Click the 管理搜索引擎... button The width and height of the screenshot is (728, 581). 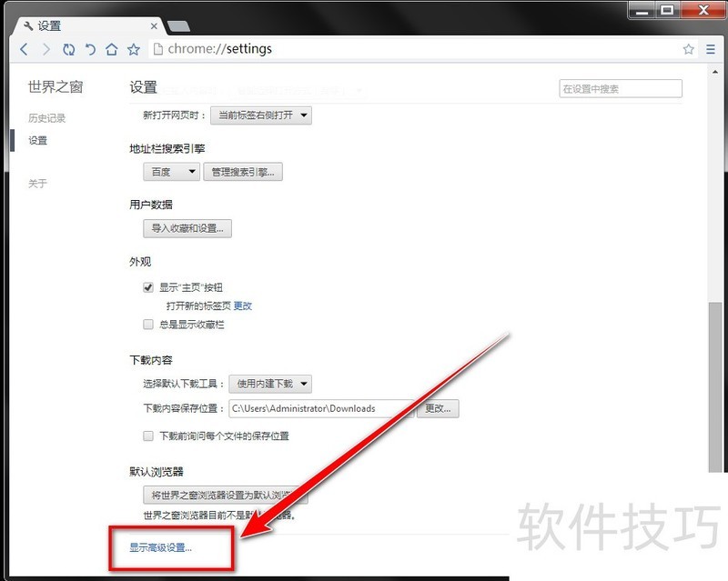(x=242, y=172)
